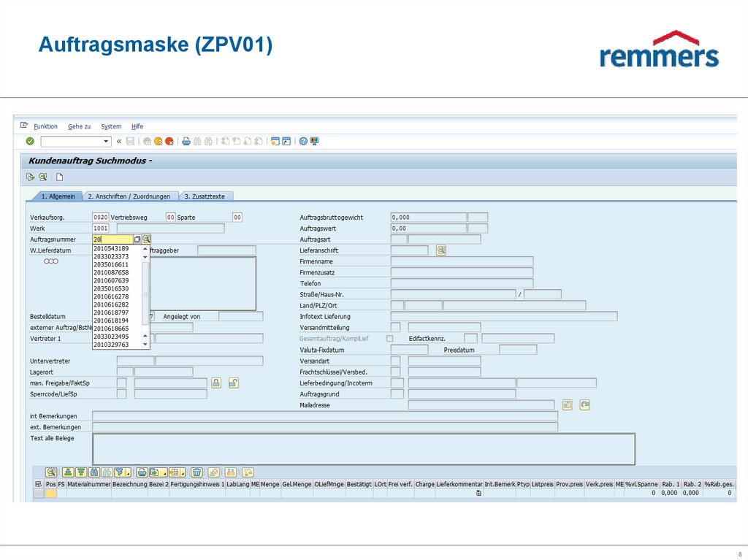The width and height of the screenshot is (748, 560).
Task: Click scroll down arrow of order number list
Action: pos(145,345)
